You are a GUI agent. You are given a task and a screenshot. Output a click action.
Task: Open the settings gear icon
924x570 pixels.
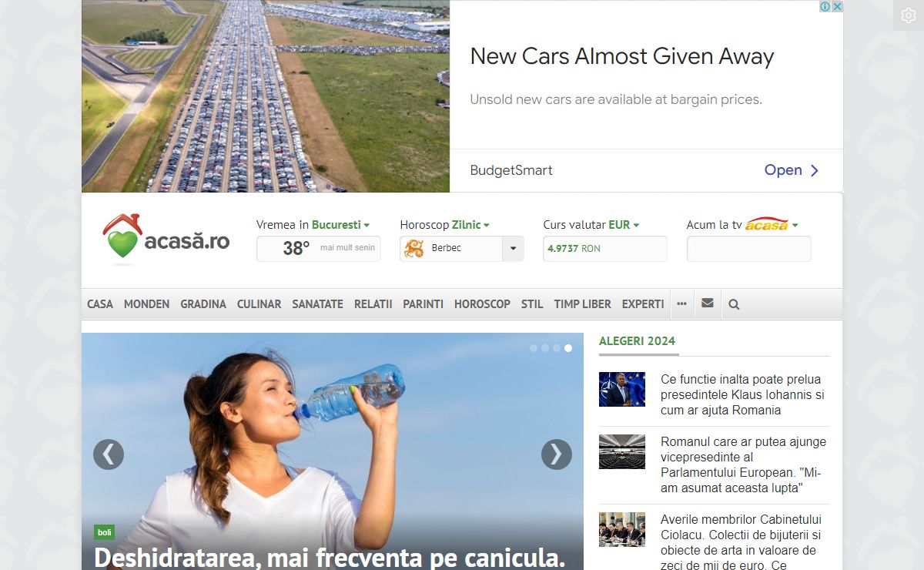pyautogui.click(x=909, y=15)
